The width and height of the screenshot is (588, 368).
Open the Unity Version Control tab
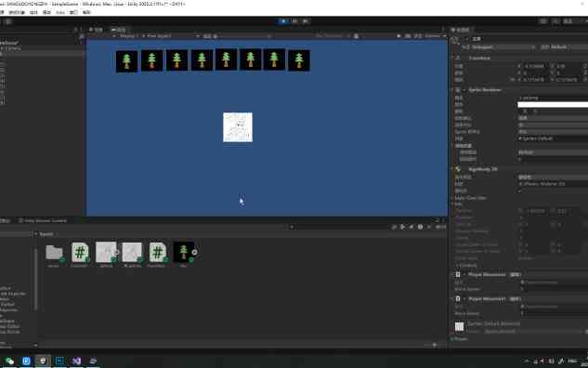43,220
